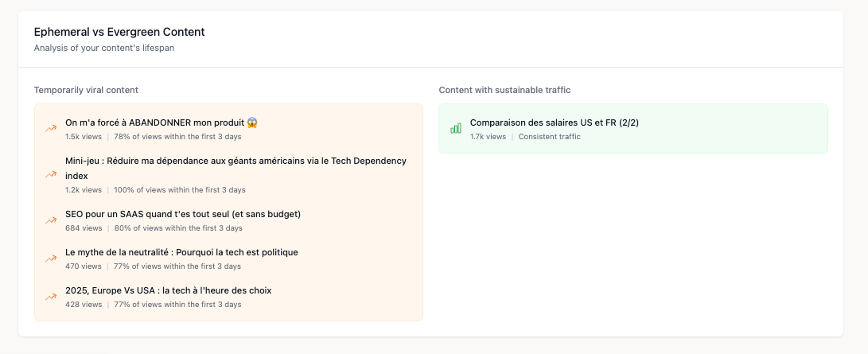Click trending icon beside SEO pour un SAAS

pyautogui.click(x=51, y=220)
